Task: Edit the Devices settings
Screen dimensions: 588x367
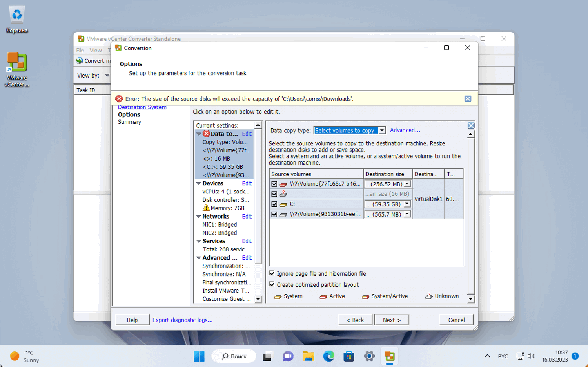Action: 247,183
